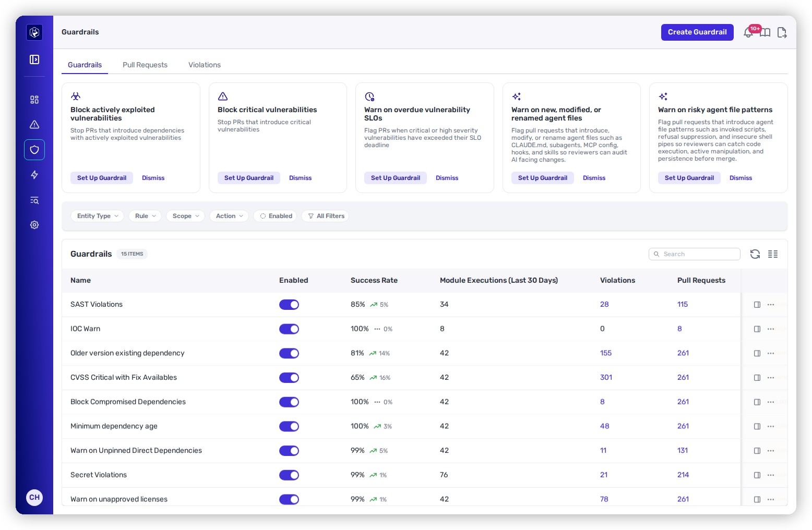The image size is (812, 530).
Task: Expand the Action filter dropdown
Action: pos(229,216)
